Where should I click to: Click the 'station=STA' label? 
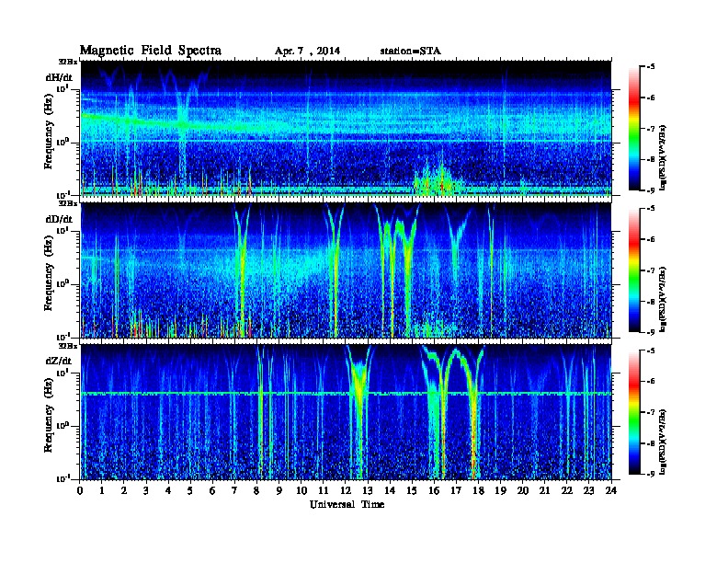coord(411,52)
